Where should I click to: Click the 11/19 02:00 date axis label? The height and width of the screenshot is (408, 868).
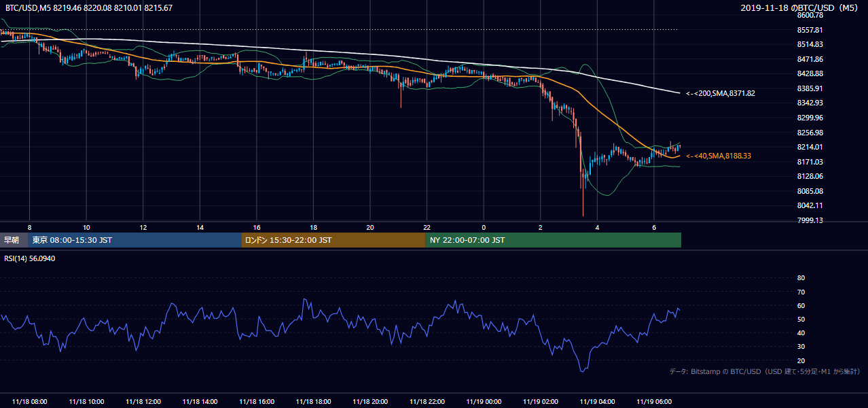540,401
